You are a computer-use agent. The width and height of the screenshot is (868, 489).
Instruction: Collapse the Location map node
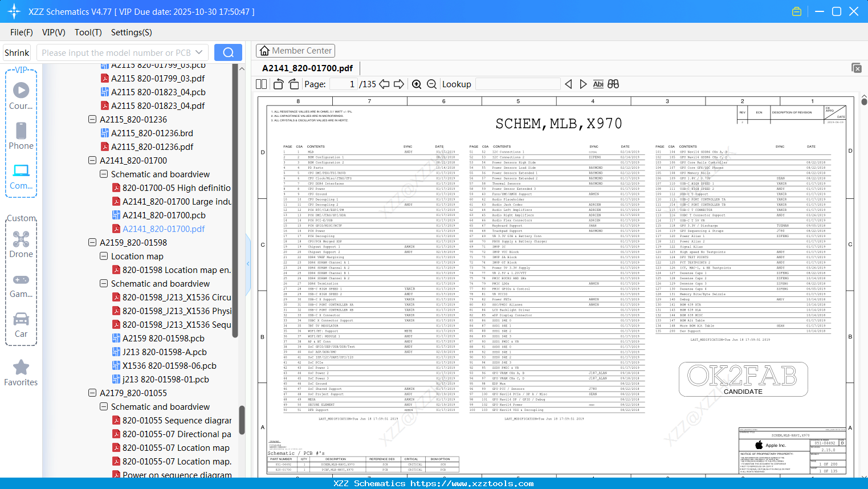(x=104, y=256)
